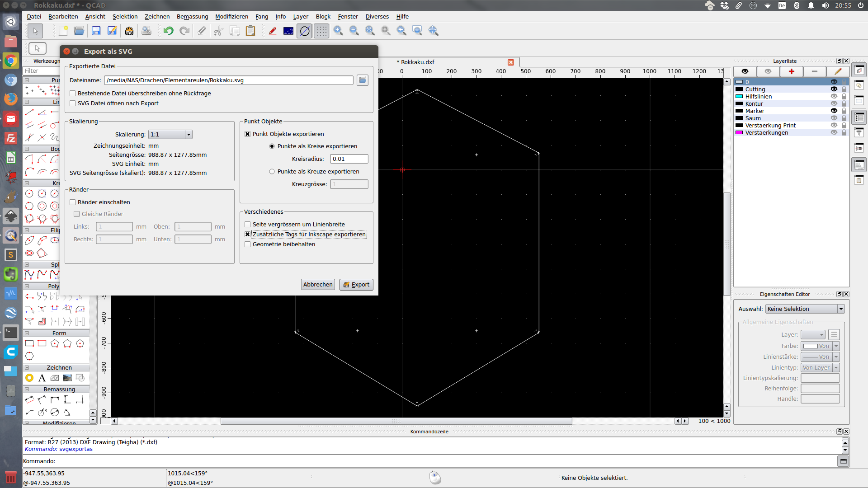Click the Print toolbar icon

click(146, 31)
